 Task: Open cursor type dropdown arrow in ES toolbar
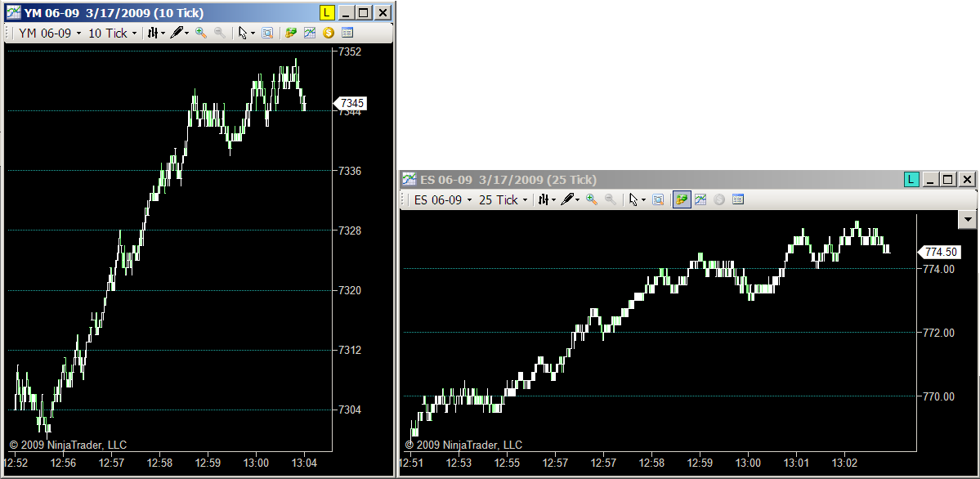point(643,200)
